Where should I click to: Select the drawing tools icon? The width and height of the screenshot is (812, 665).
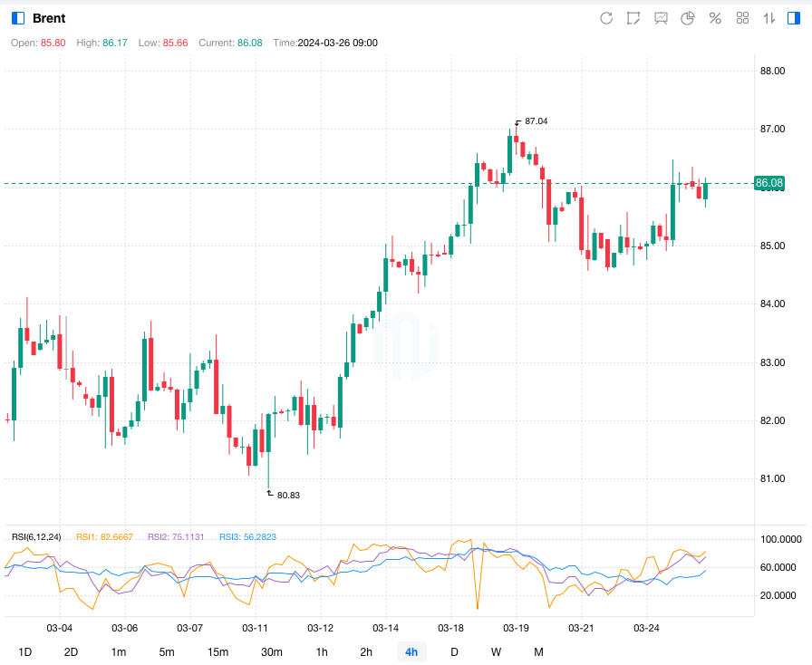point(633,18)
